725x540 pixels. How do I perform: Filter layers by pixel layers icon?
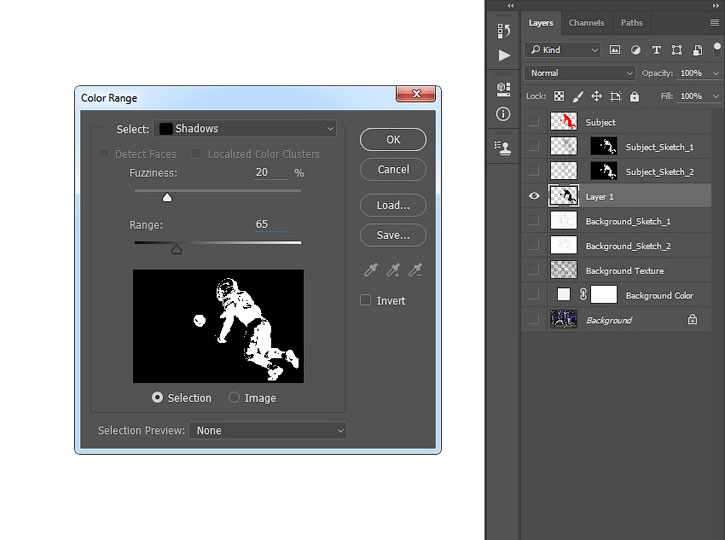point(614,50)
